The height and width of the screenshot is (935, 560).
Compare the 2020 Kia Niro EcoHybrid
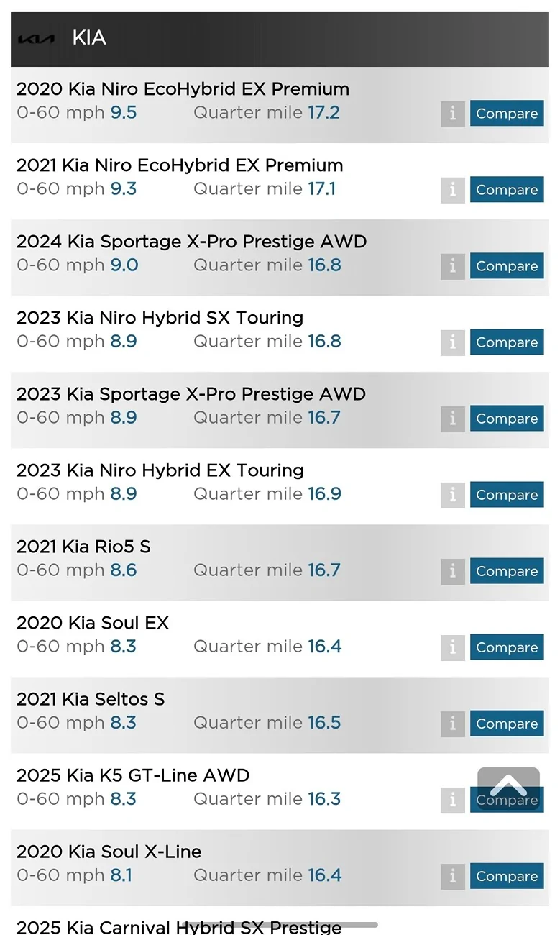point(507,114)
